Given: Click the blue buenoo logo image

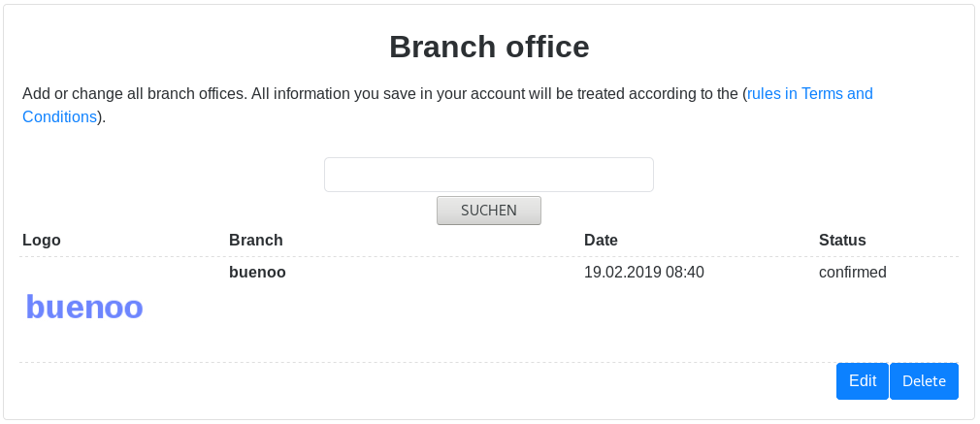Looking at the screenshot, I should click(x=84, y=307).
